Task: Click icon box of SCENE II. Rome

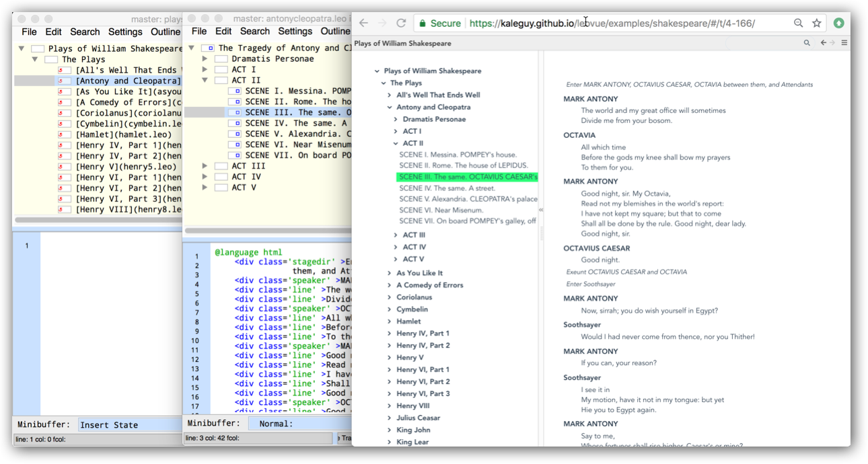Action: tap(235, 102)
